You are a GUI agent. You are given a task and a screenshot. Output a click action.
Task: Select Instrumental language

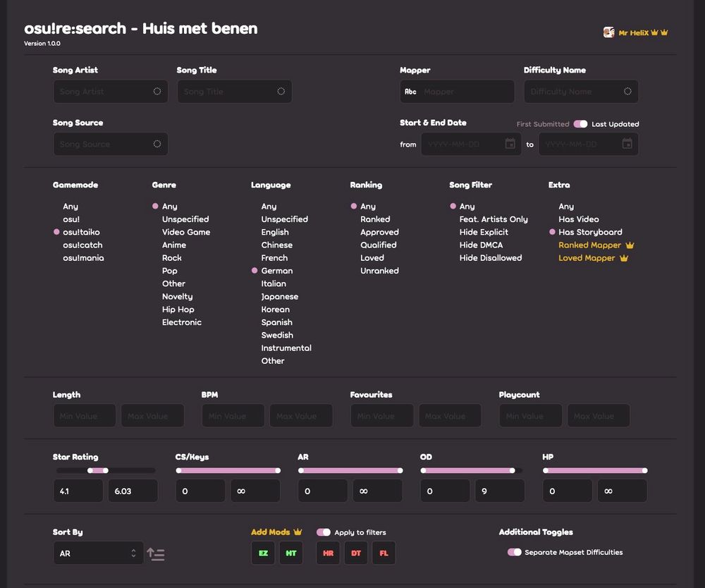286,348
